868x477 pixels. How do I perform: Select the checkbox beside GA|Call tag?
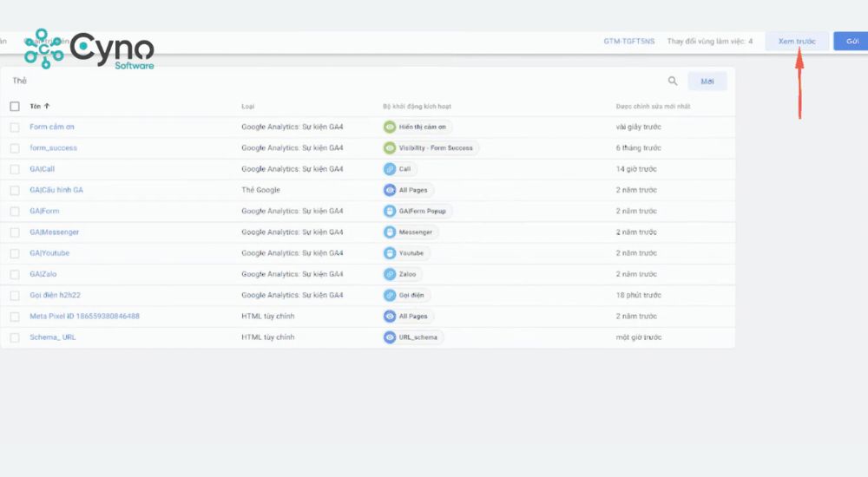click(x=15, y=169)
